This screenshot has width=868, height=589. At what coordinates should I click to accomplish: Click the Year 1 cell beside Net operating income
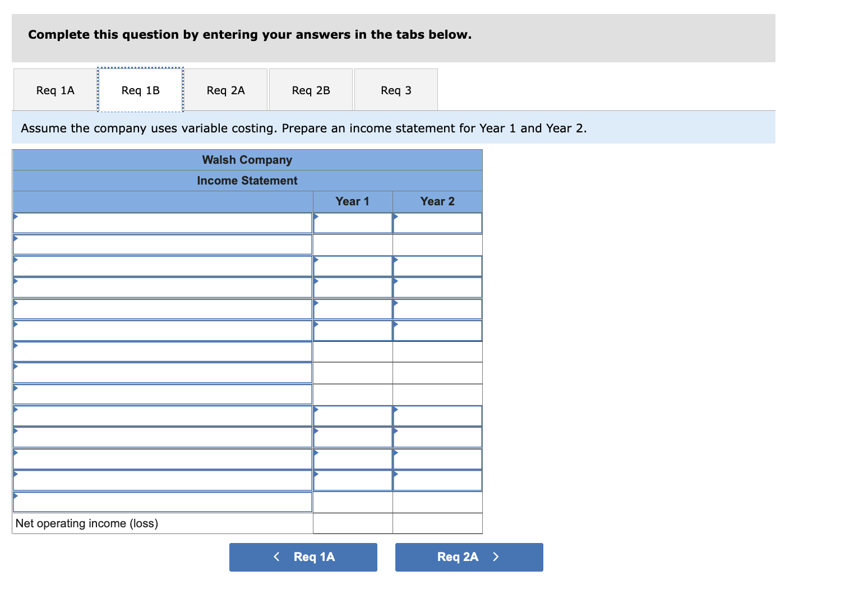click(x=352, y=523)
